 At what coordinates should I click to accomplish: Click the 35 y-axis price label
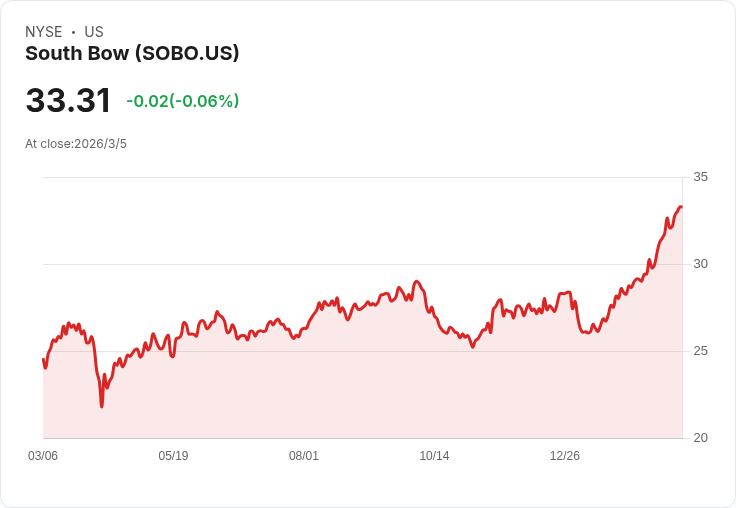point(700,177)
